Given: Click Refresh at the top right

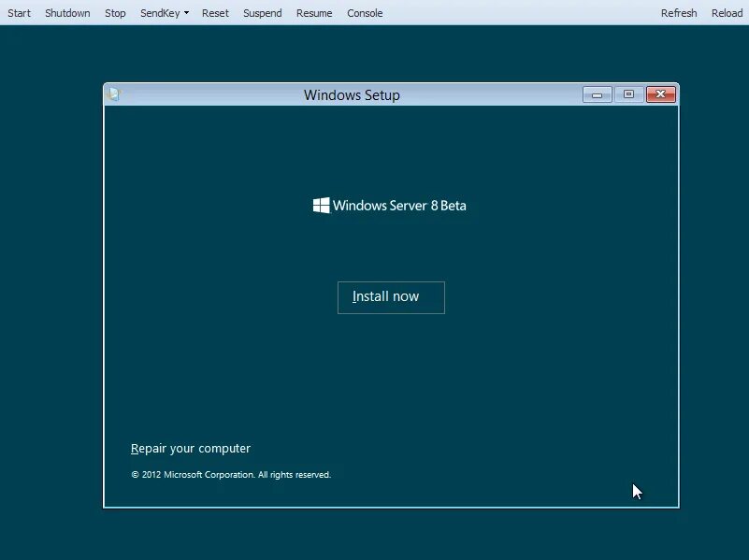Looking at the screenshot, I should 679,13.
